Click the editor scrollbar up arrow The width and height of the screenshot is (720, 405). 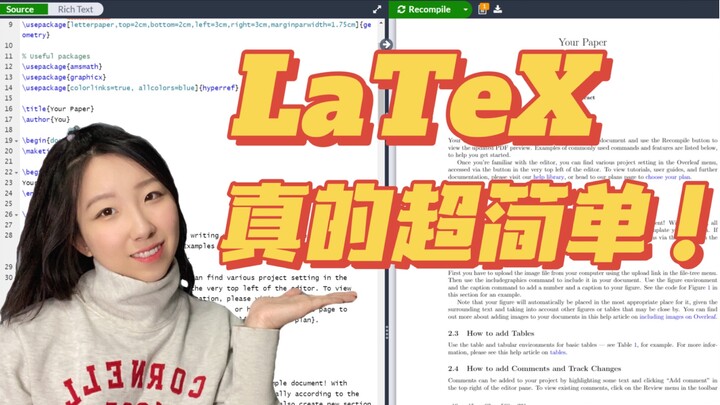[381, 23]
